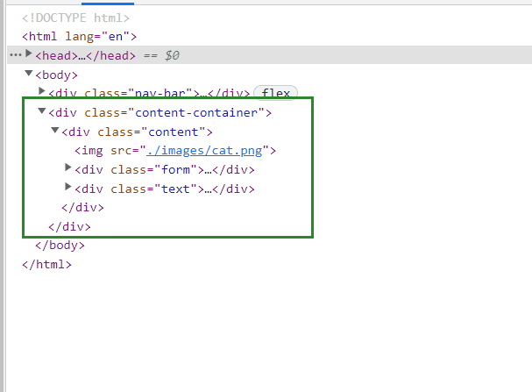
Task: Click the flex badge on nav-bar
Action: tap(275, 93)
